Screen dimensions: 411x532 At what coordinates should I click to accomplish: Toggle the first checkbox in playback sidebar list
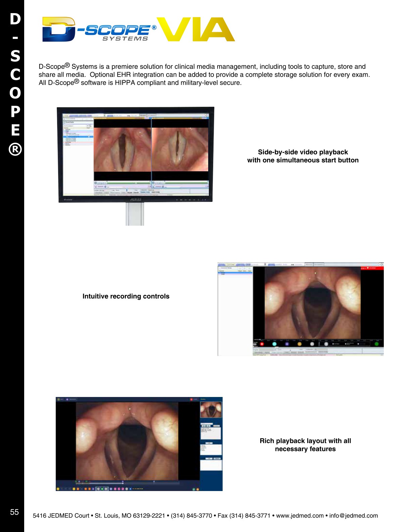[x=201, y=446]
